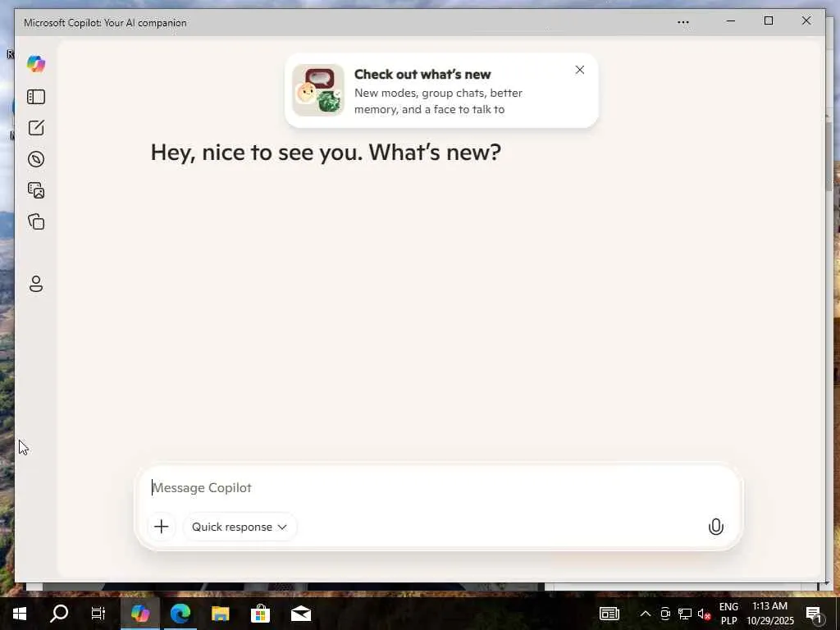Open the Check out what's new card thumbnail
The height and width of the screenshot is (630, 840).
click(318, 90)
